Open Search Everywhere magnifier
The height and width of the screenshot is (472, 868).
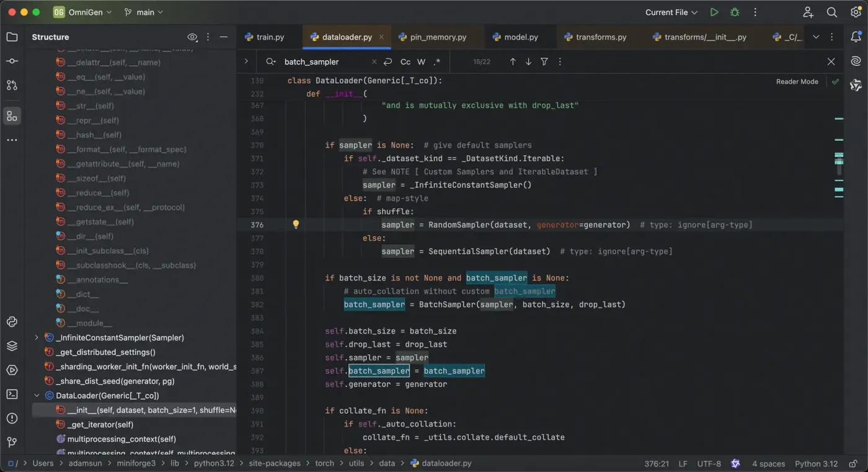click(x=832, y=12)
